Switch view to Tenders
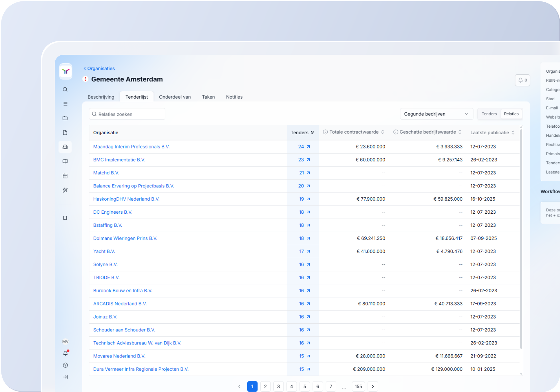 pos(489,114)
